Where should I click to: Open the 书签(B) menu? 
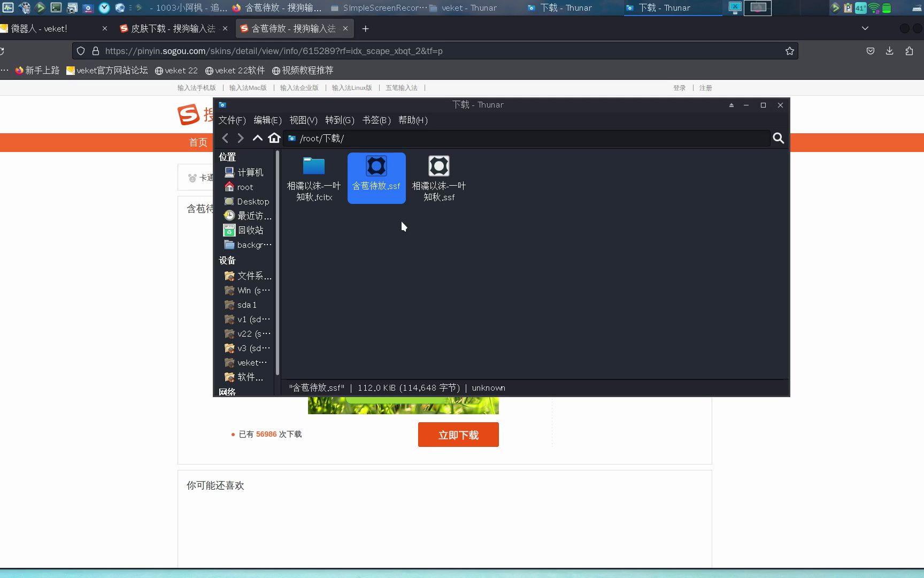pyautogui.click(x=376, y=120)
